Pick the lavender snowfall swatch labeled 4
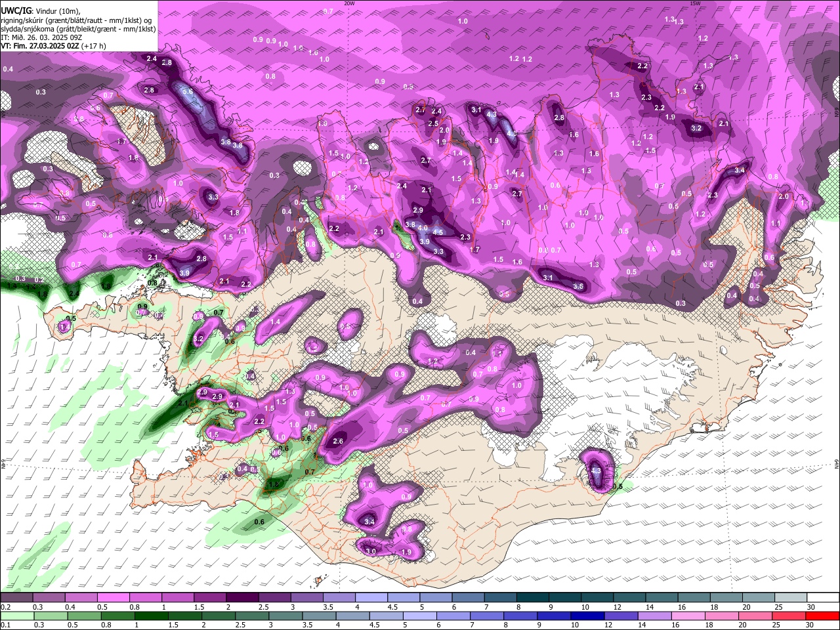 370,598
